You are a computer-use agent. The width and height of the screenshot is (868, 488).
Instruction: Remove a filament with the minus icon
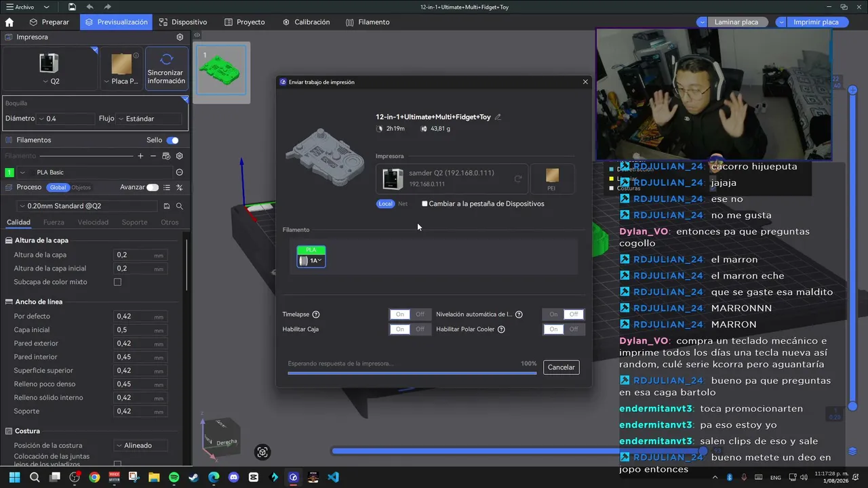point(154,156)
